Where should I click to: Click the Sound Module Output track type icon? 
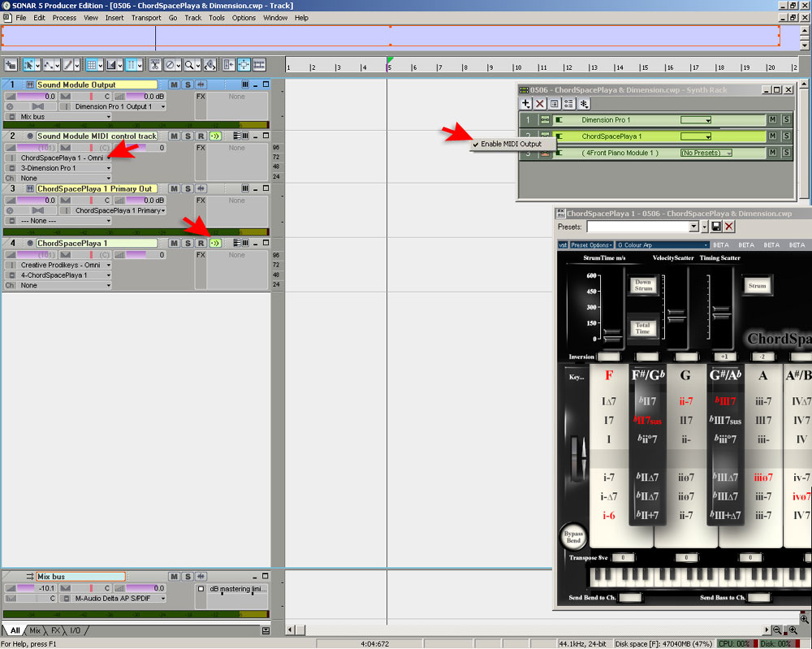point(29,84)
